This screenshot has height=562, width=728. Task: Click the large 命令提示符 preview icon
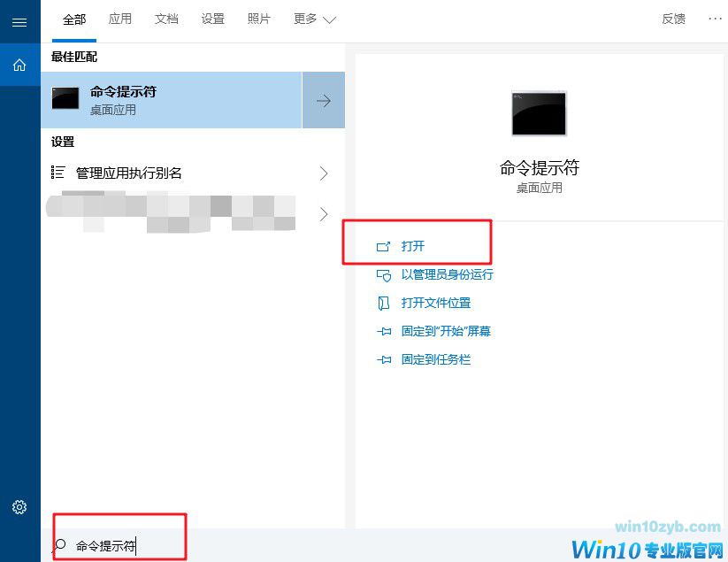pos(539,113)
